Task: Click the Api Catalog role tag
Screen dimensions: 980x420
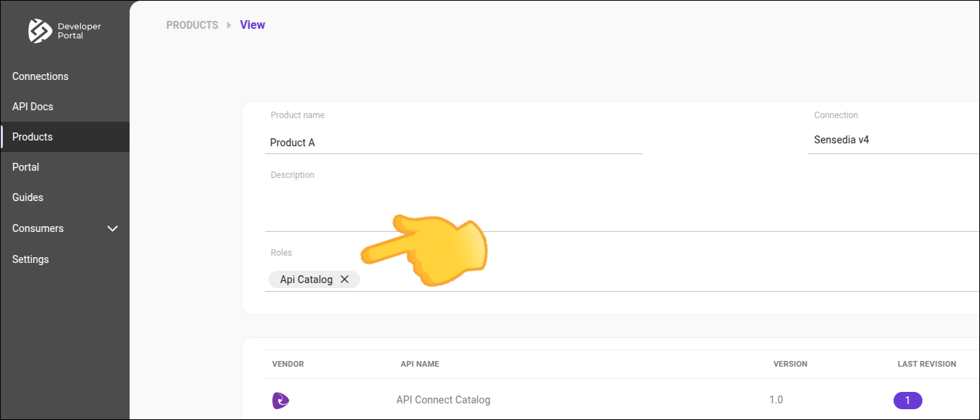Action: coord(306,279)
